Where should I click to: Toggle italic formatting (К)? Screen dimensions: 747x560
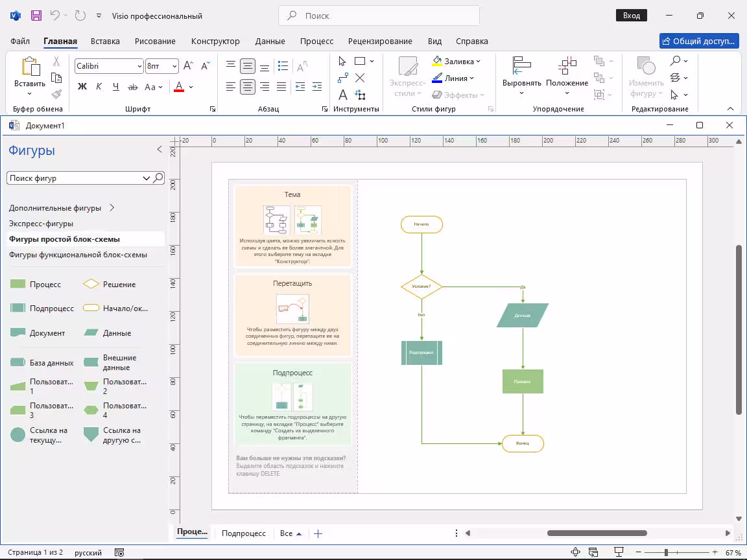pos(99,87)
